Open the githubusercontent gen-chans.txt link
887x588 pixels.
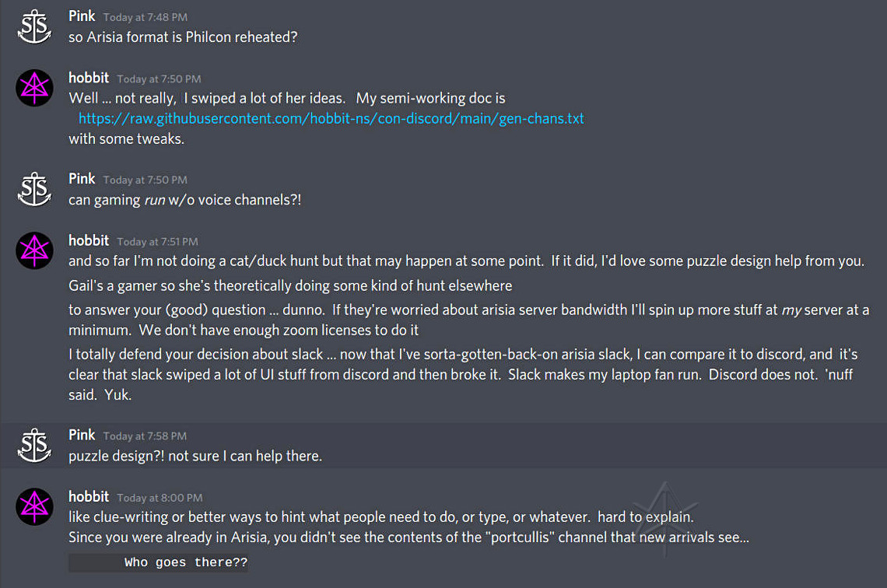(331, 119)
